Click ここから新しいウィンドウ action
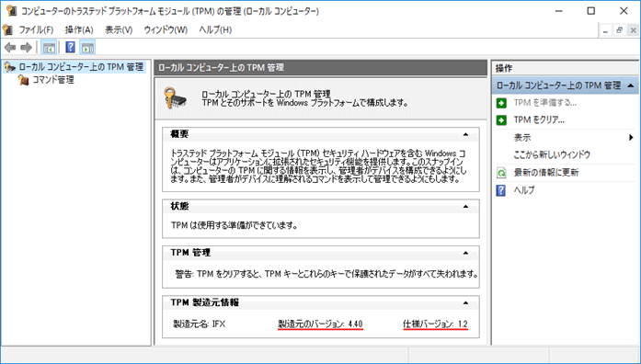The image size is (641, 364). (x=552, y=154)
